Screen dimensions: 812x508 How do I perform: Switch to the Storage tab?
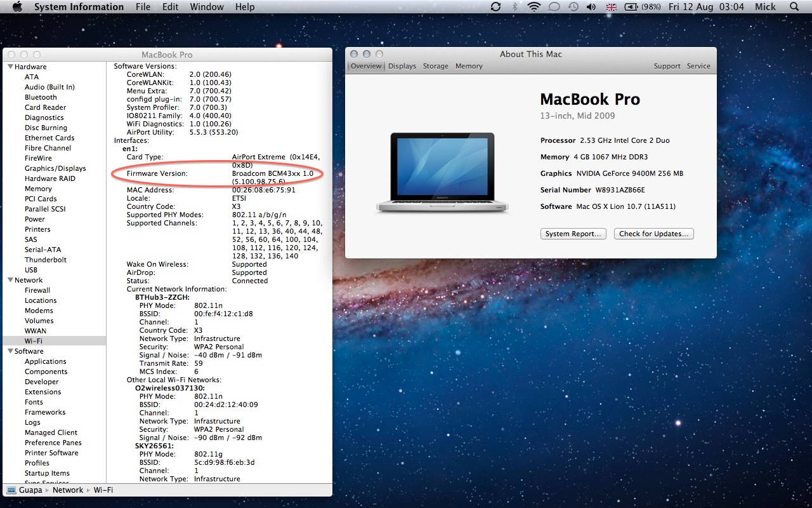tap(436, 66)
